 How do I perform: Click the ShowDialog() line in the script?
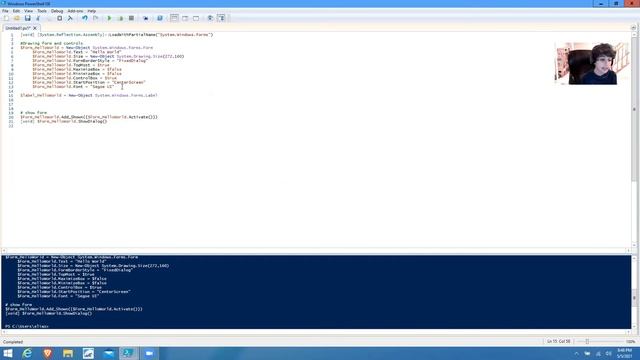click(64, 121)
